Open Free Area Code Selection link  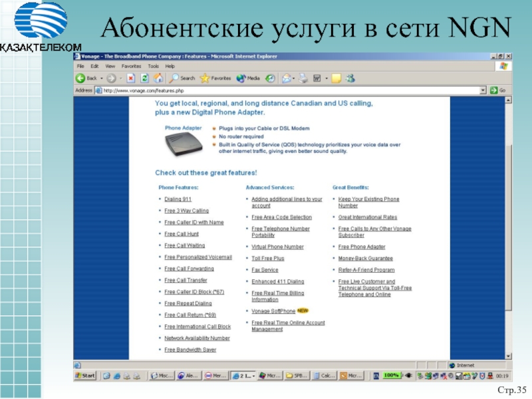click(281, 217)
